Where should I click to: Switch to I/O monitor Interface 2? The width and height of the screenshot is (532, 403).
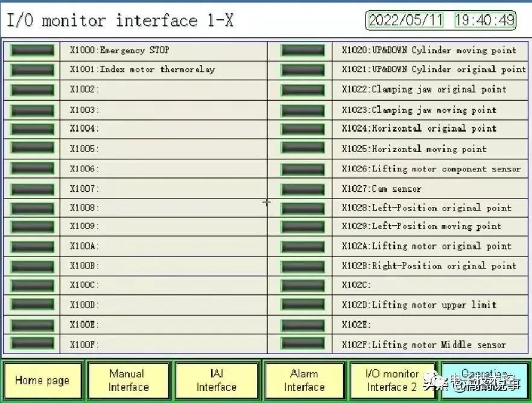pyautogui.click(x=392, y=381)
